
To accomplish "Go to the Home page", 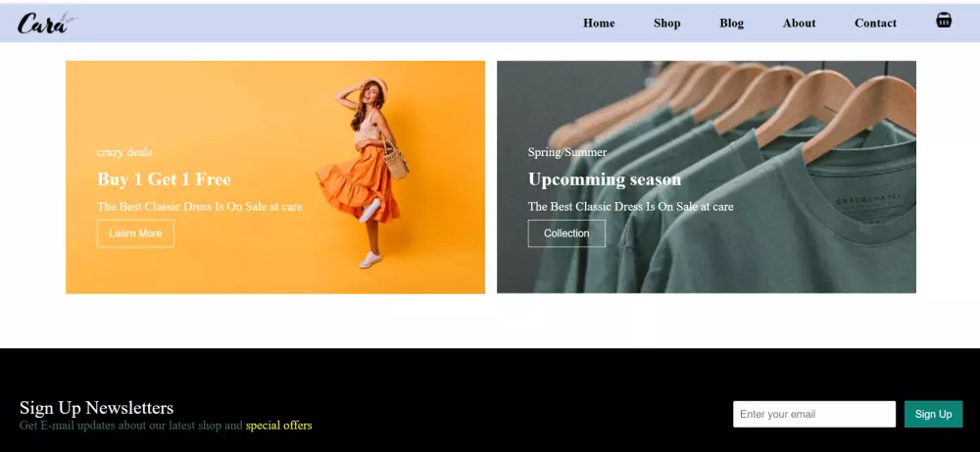I will point(599,23).
